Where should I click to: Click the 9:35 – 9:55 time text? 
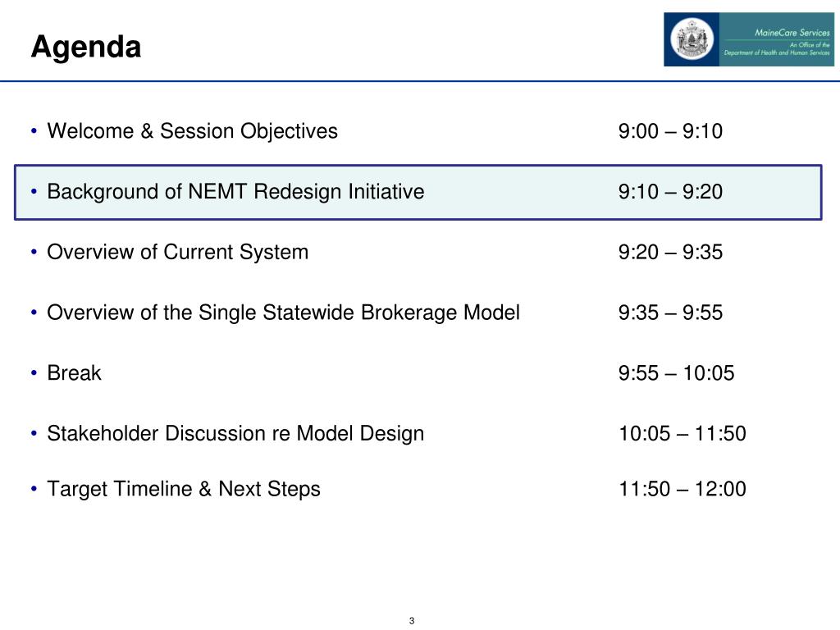pos(670,313)
